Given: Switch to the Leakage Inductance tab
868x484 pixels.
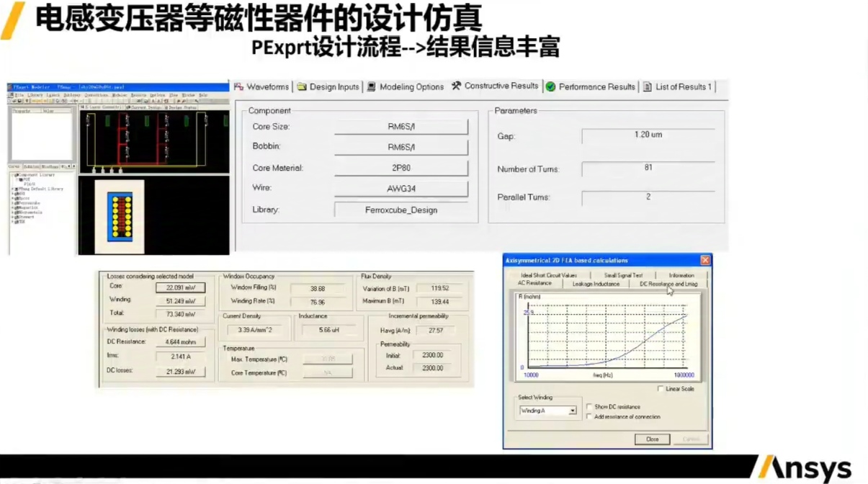Looking at the screenshot, I should click(596, 284).
